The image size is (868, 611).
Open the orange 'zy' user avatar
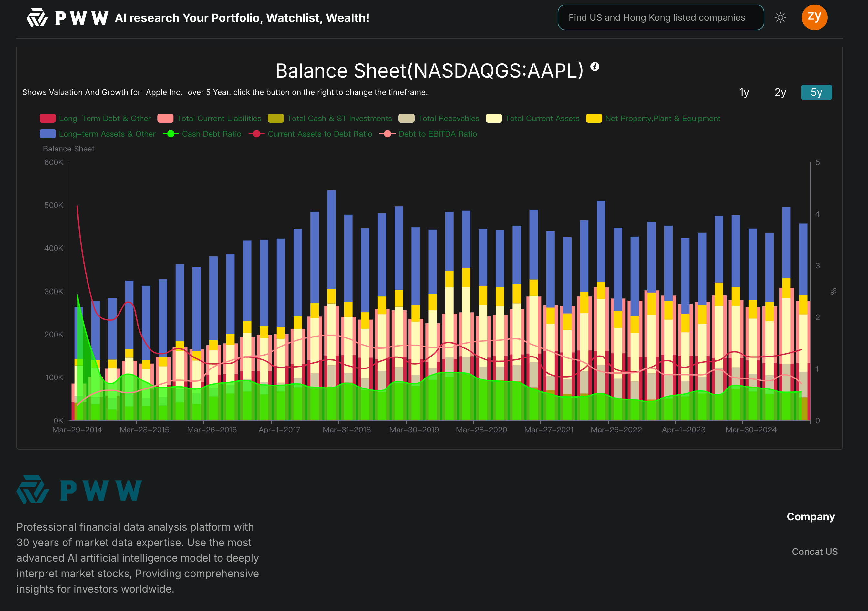pos(814,17)
